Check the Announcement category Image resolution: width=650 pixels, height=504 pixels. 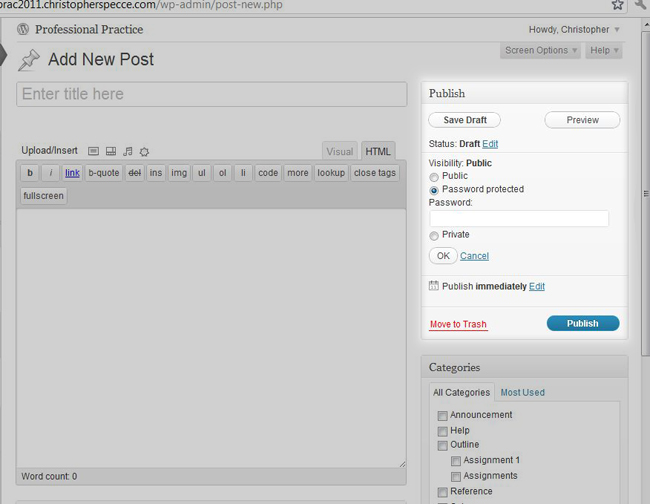coord(442,415)
